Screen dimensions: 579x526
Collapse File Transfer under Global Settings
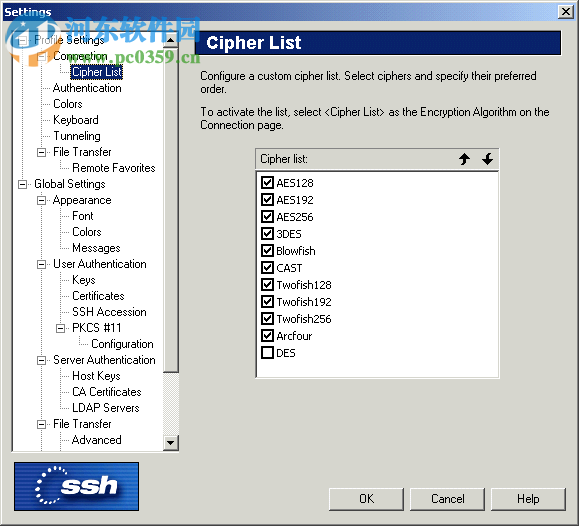point(42,424)
